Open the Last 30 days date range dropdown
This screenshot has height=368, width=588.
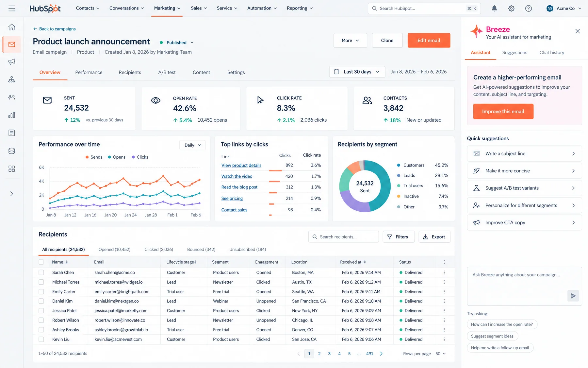357,72
